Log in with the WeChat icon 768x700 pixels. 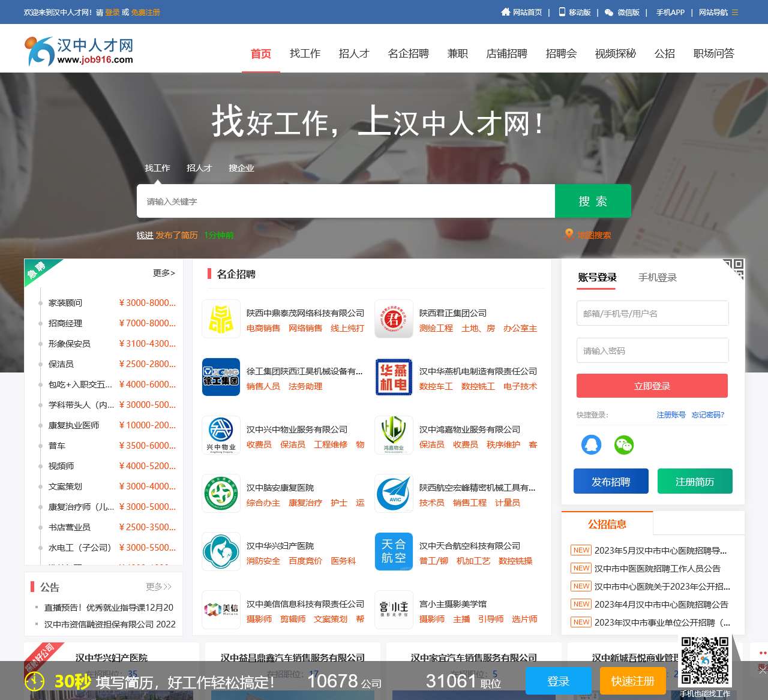pyautogui.click(x=624, y=444)
